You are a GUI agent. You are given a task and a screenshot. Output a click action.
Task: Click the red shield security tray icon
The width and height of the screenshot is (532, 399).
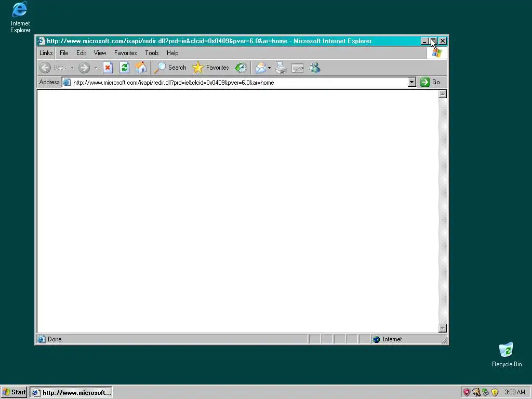point(467,392)
